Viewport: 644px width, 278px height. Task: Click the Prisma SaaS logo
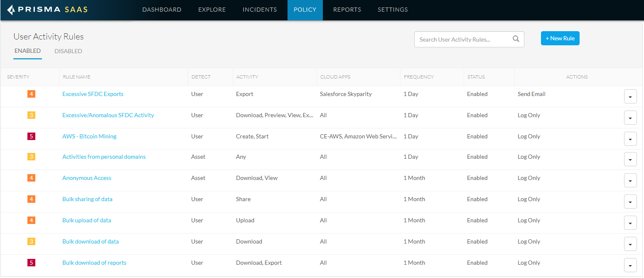pos(47,10)
